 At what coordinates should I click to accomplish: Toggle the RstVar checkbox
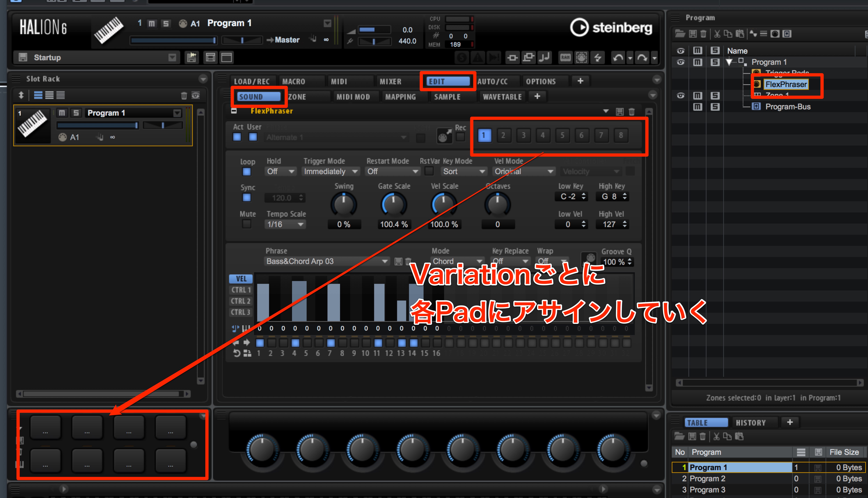point(429,171)
